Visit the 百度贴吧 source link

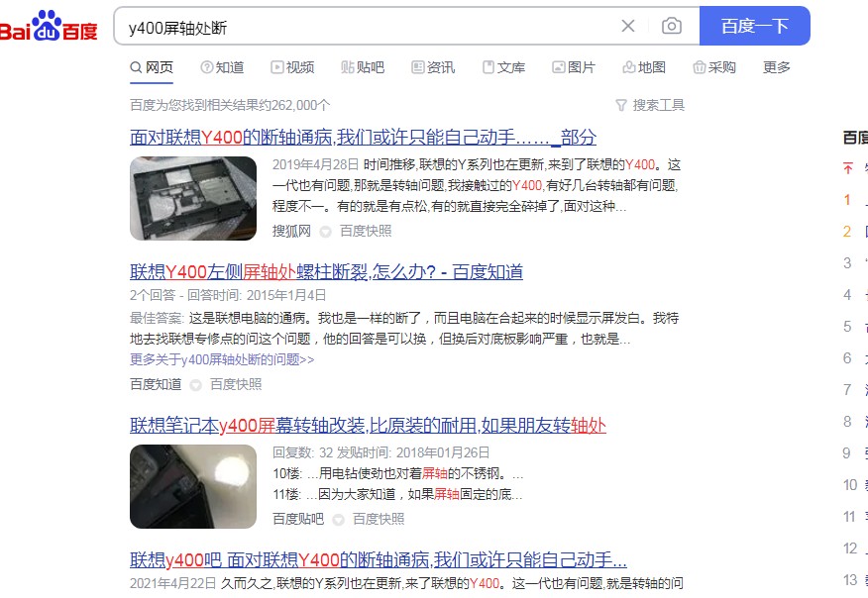pos(298,519)
